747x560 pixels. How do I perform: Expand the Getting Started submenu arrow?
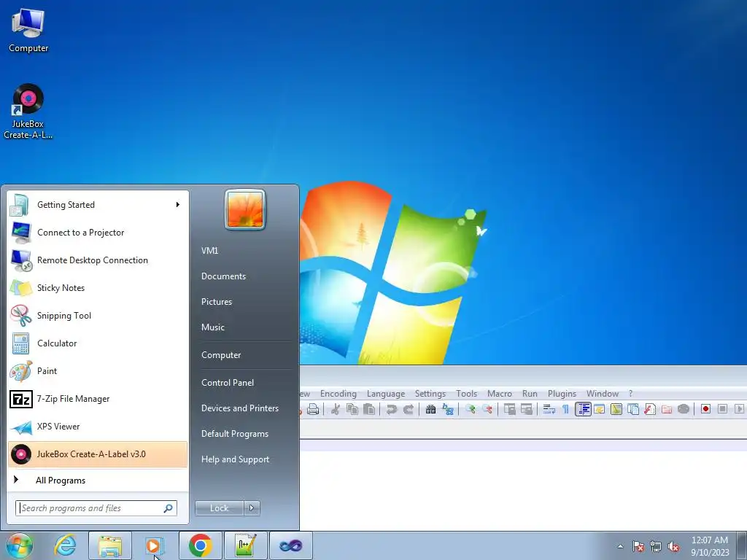[178, 205]
